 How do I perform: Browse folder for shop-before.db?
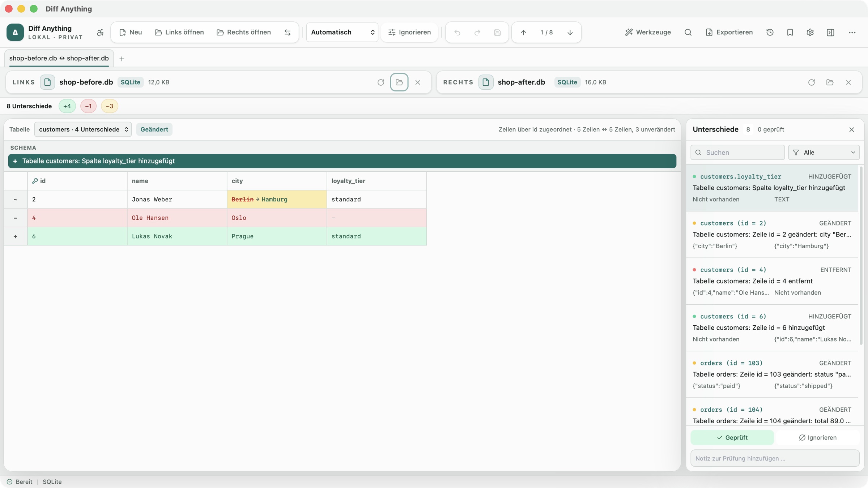399,82
